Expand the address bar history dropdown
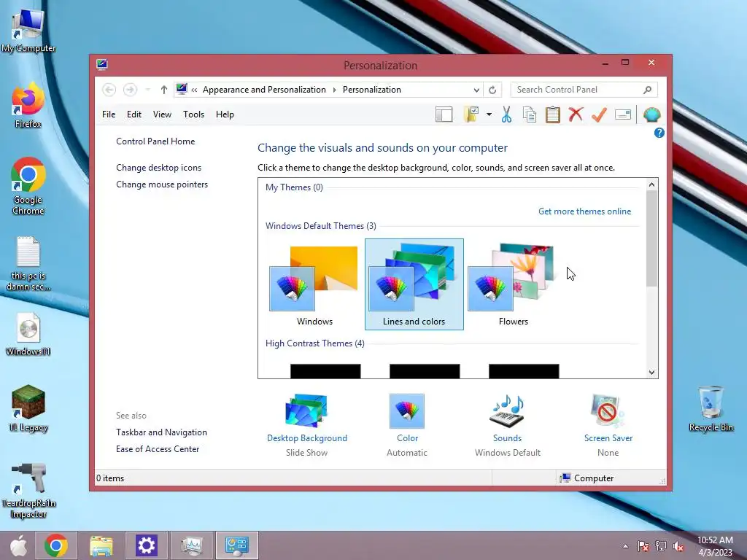Image resolution: width=747 pixels, height=560 pixels. click(476, 90)
